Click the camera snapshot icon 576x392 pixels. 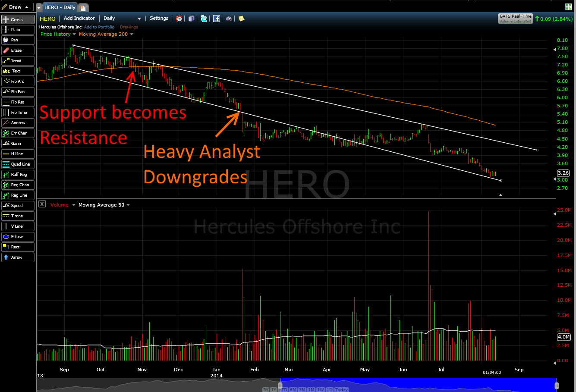click(229, 19)
